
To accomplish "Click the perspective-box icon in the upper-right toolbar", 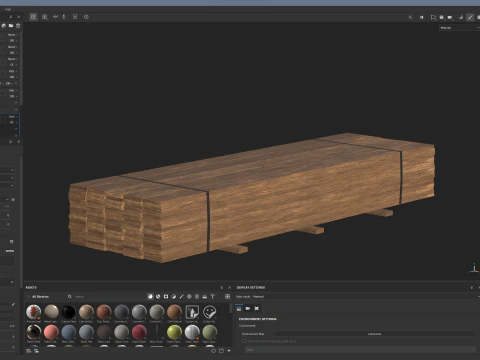I will [433, 17].
